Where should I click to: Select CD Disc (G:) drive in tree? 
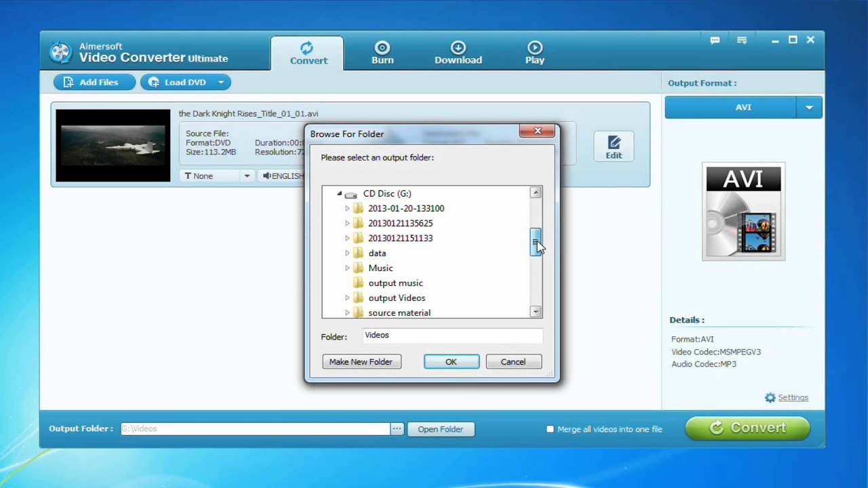(x=387, y=194)
